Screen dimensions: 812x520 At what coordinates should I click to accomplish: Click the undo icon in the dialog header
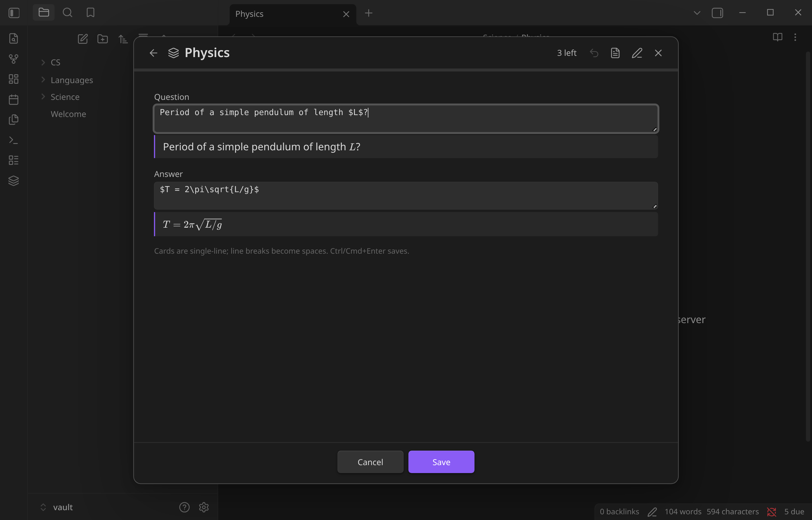coord(594,53)
